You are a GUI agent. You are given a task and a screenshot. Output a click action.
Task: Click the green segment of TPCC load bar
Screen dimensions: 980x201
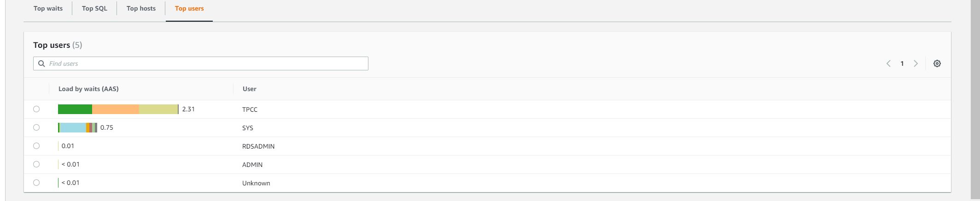tap(75, 109)
